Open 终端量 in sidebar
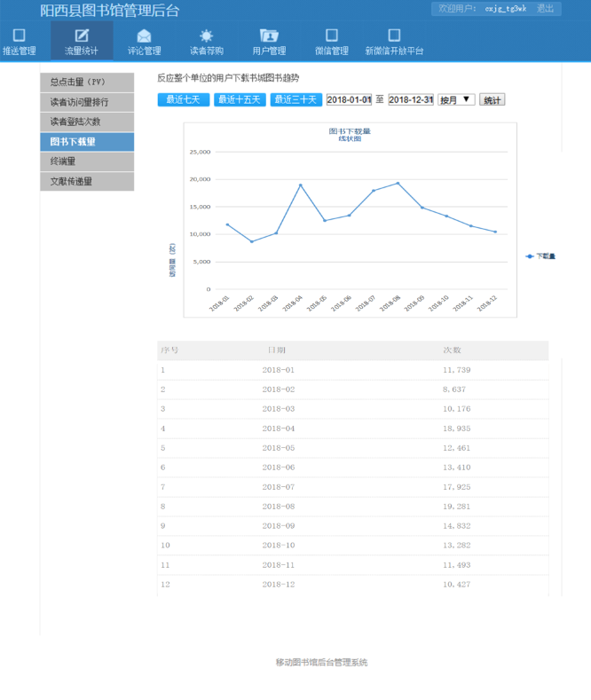Viewport: 591px width, 700px height. click(87, 161)
